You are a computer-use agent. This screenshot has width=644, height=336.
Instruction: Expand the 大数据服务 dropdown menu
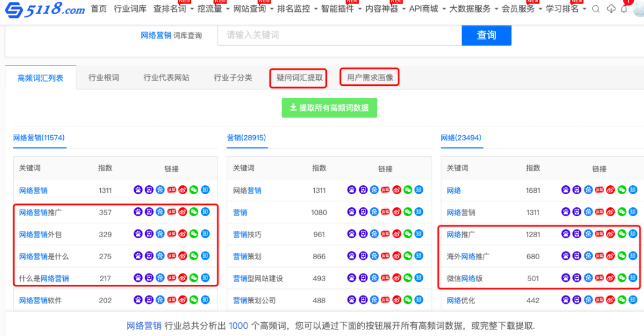tap(473, 8)
